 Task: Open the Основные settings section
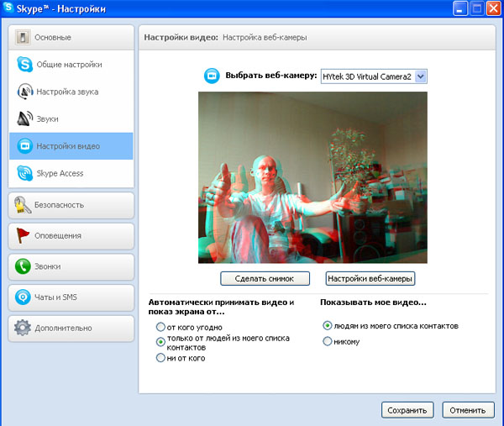(x=71, y=37)
